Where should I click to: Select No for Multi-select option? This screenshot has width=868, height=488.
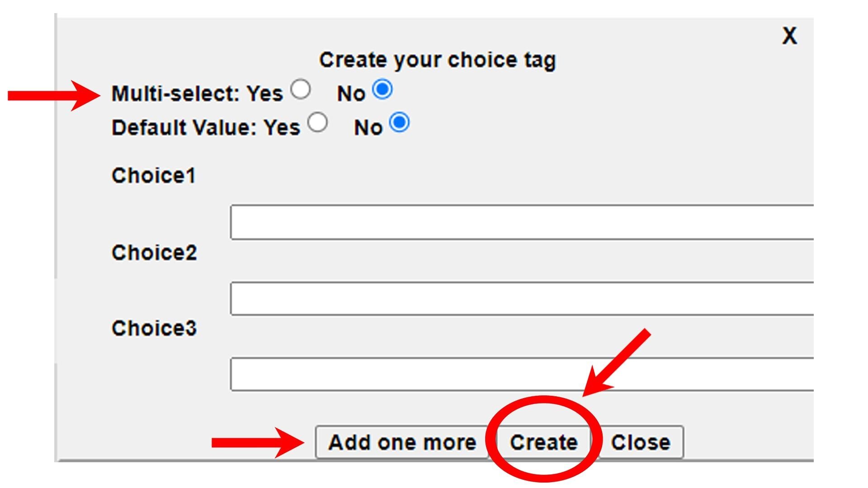382,89
